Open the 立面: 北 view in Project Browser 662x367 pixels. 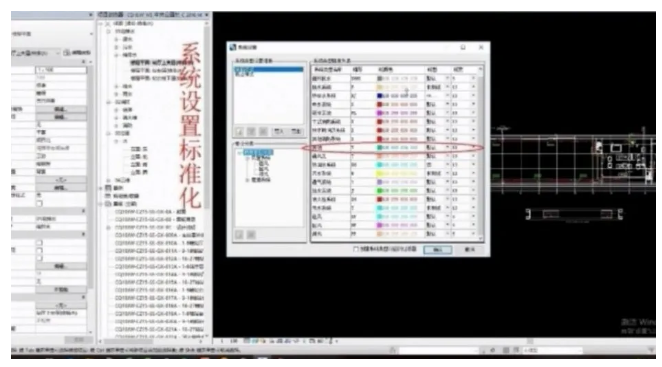pyautogui.click(x=139, y=157)
